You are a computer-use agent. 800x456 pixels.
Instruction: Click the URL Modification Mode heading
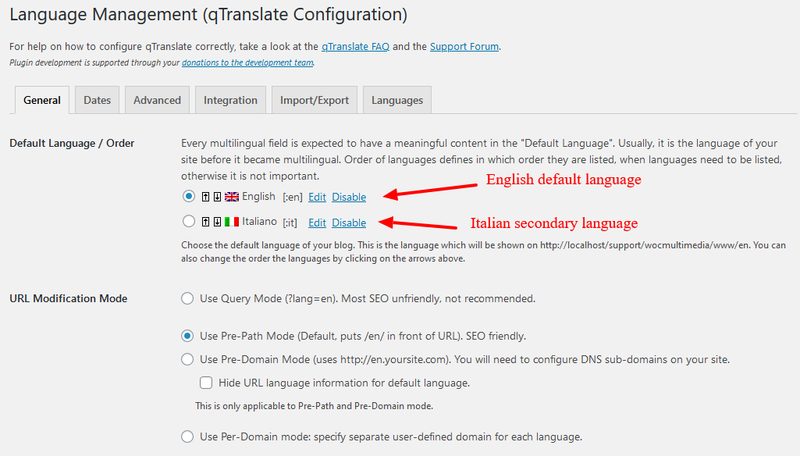click(x=68, y=298)
